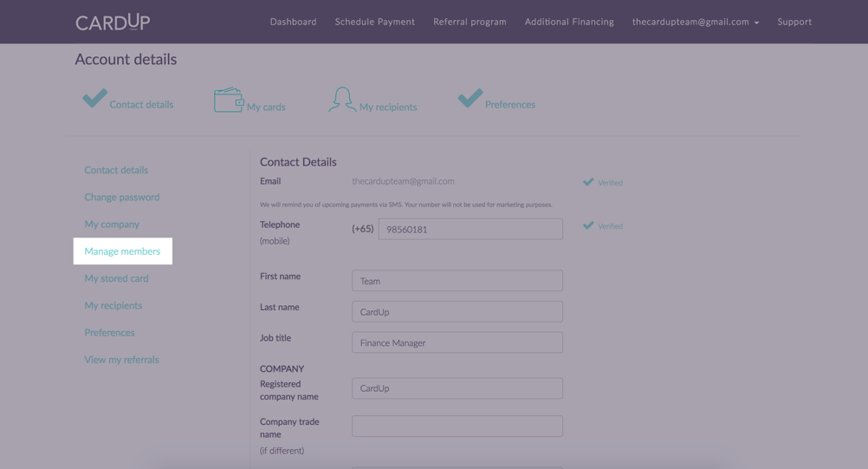
Task: Open Change password in the sidebar
Action: click(121, 197)
